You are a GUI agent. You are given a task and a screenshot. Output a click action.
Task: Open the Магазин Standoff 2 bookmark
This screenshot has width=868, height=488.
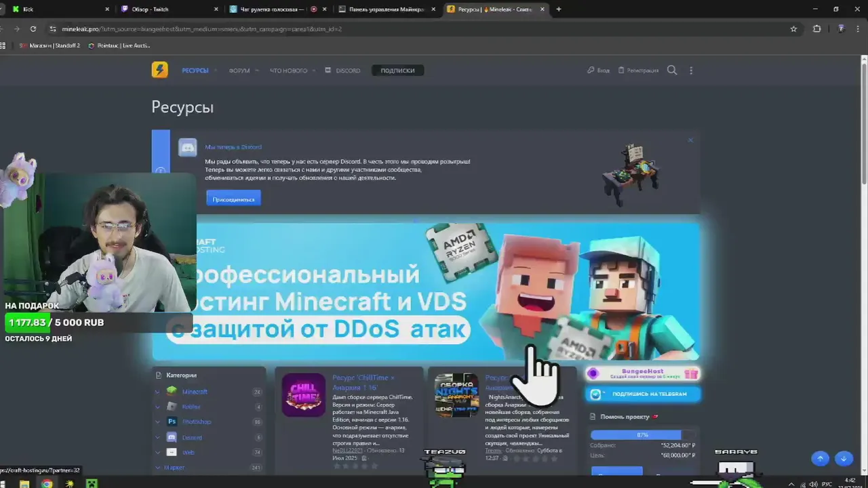coord(50,45)
